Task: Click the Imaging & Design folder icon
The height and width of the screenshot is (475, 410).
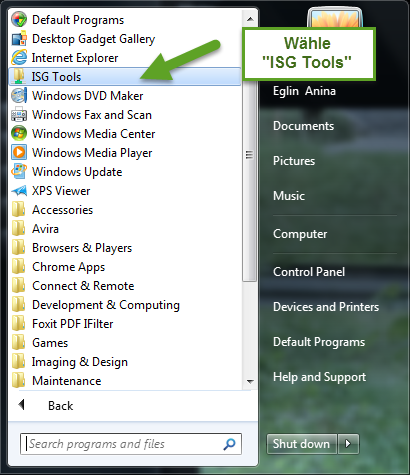Action: coord(18,362)
